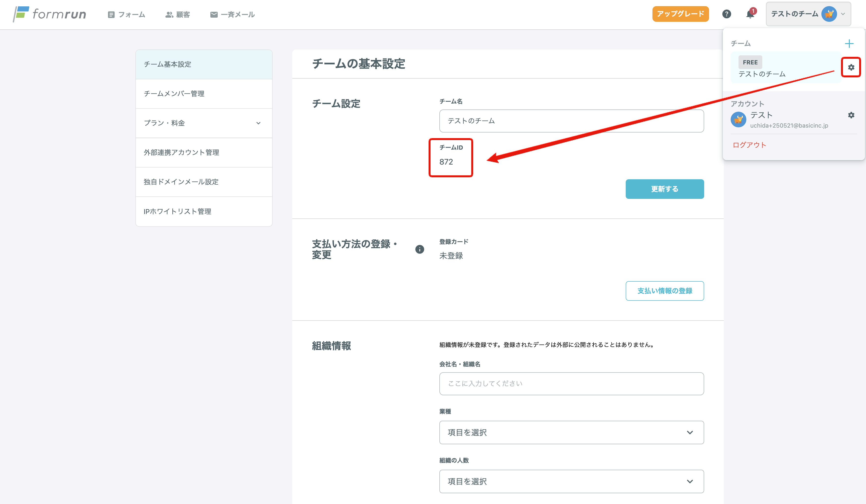
Task: Click the 更新する button
Action: pos(664,189)
